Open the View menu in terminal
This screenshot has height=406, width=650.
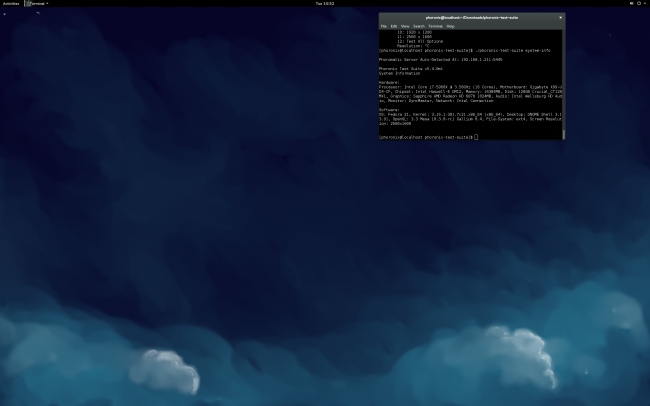coord(405,26)
